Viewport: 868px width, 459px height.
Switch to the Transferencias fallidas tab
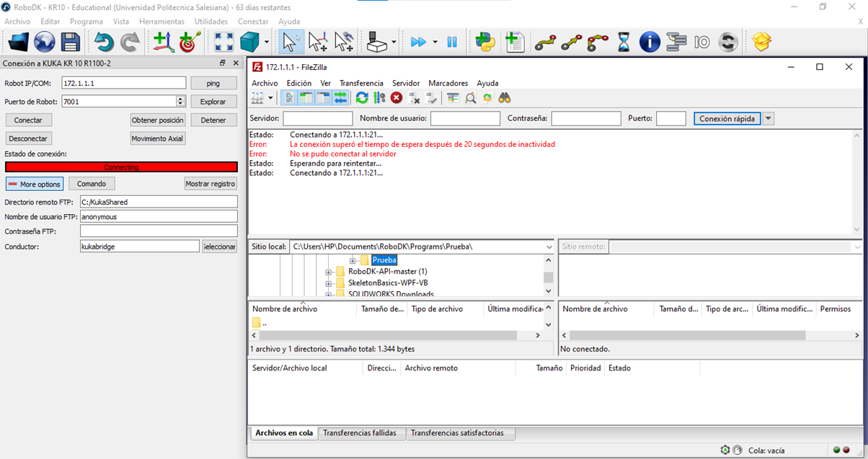360,433
